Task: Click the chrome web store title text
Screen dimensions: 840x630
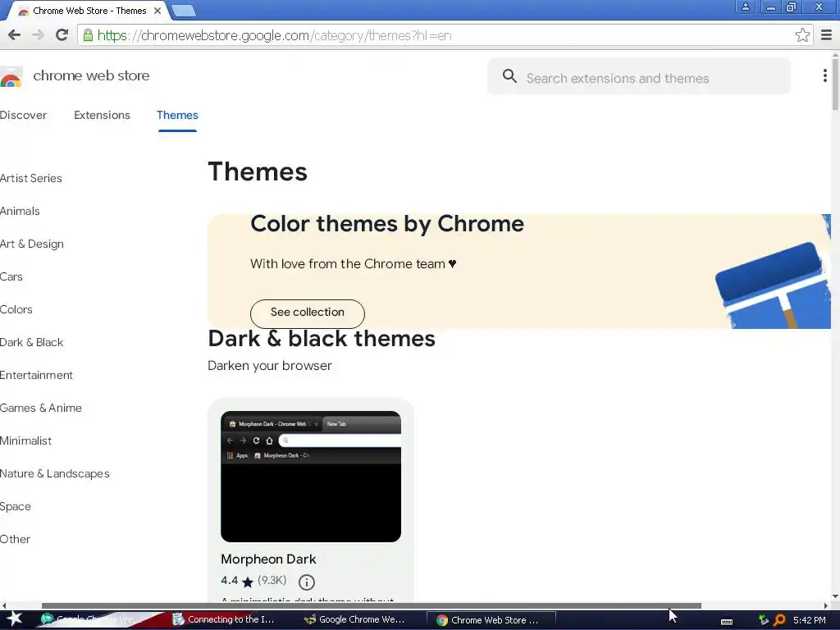Action: click(91, 75)
